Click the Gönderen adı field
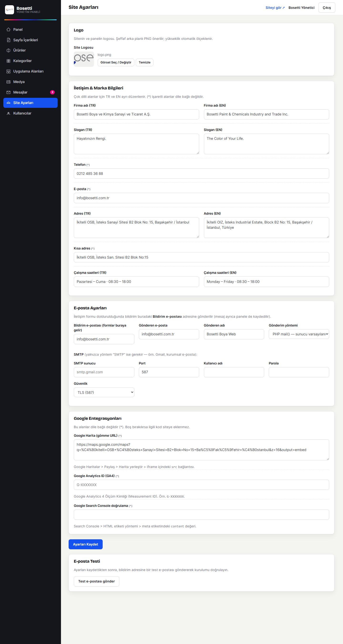 point(234,334)
